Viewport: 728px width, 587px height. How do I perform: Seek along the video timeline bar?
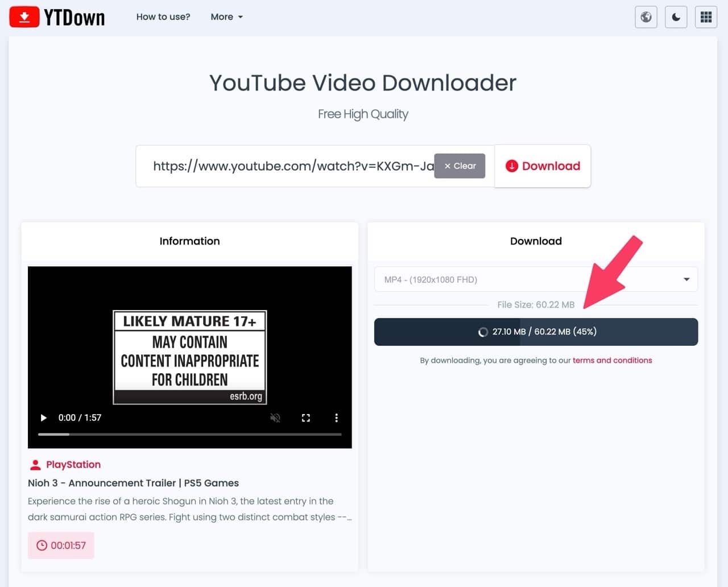[189, 435]
